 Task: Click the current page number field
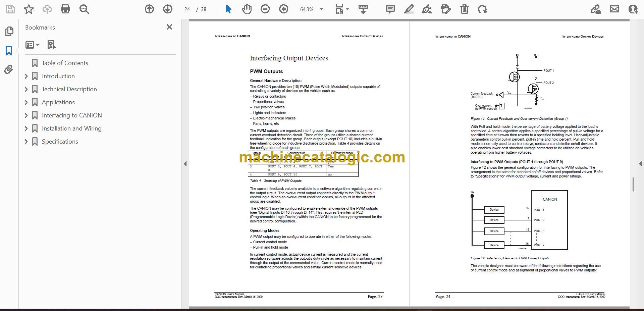pos(187,9)
